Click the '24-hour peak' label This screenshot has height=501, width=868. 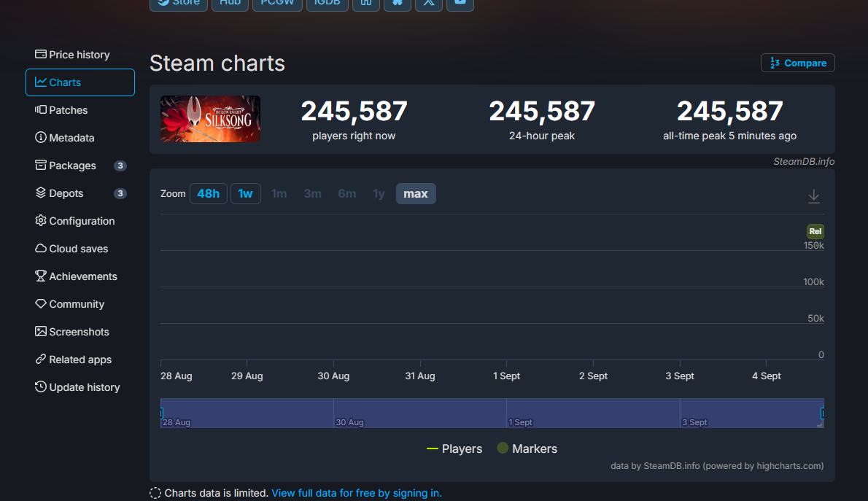[x=542, y=136]
